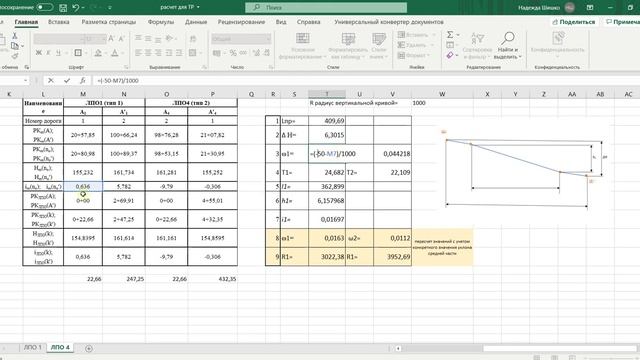This screenshot has height=360, width=640.
Task: Open the number format combo box
Action: 241,39
